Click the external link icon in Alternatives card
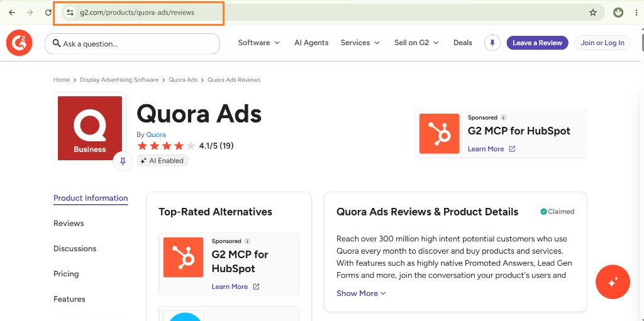The image size is (644, 321). [x=256, y=286]
